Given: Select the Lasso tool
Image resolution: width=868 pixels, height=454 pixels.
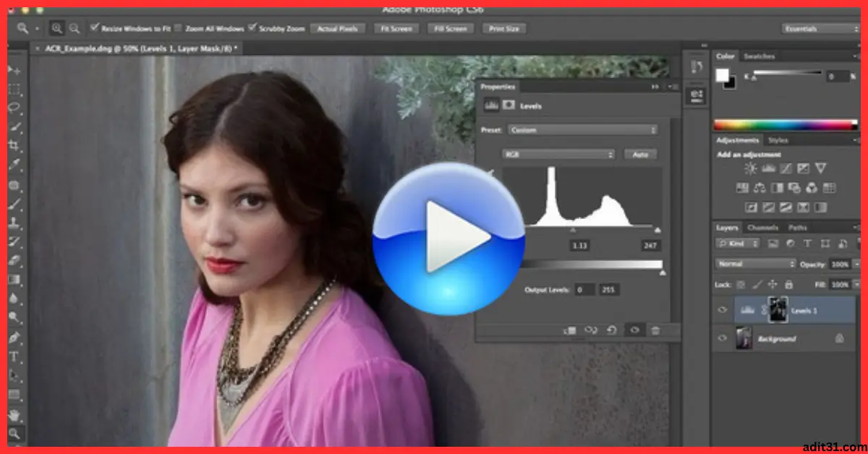Looking at the screenshot, I should tap(14, 108).
